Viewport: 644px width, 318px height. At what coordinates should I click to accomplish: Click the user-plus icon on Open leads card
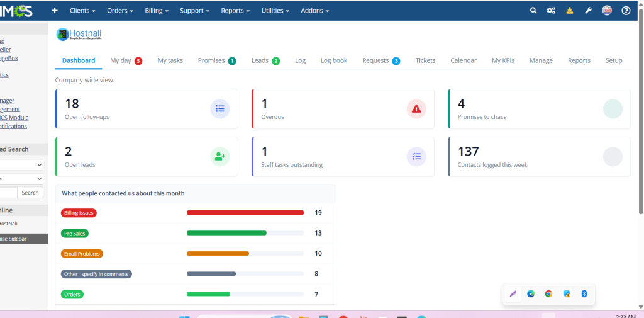coord(220,156)
